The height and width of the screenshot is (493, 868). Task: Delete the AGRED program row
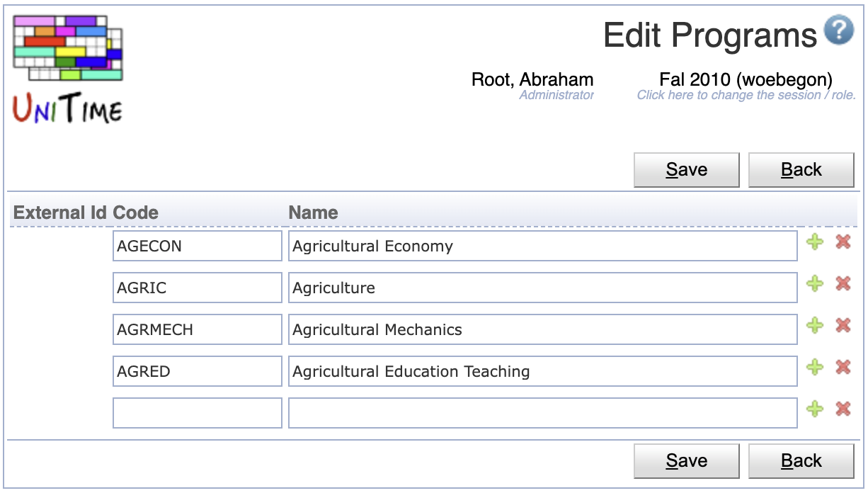tap(843, 367)
